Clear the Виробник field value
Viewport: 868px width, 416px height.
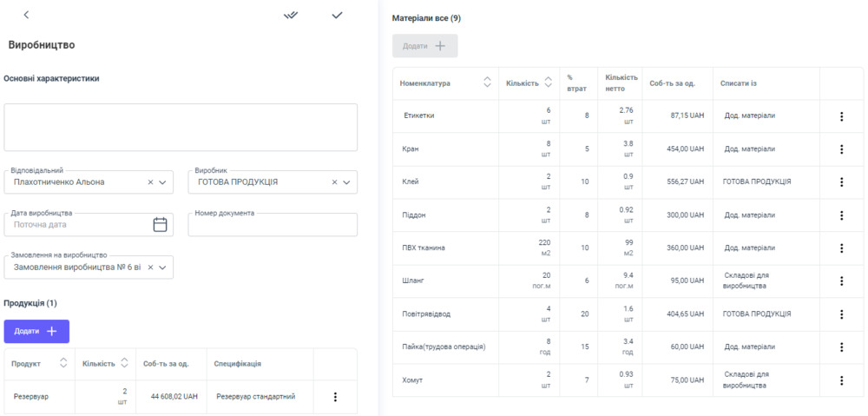click(334, 182)
